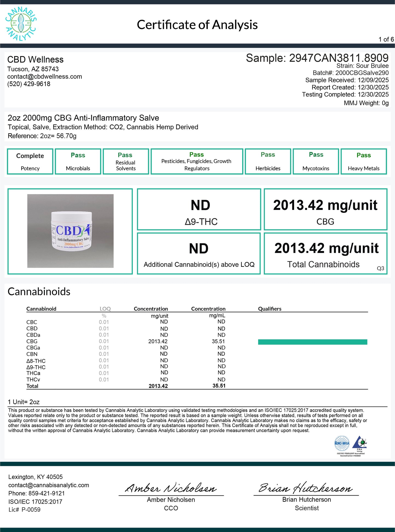Click the Additional Cannabinoid(s) above LOQ box
This screenshot has width=395, height=532.
tap(199, 253)
